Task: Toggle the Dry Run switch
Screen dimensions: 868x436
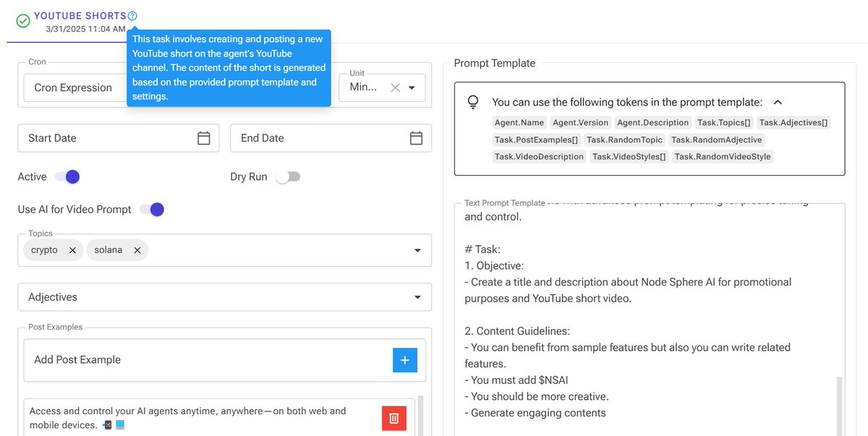Action: [x=288, y=177]
